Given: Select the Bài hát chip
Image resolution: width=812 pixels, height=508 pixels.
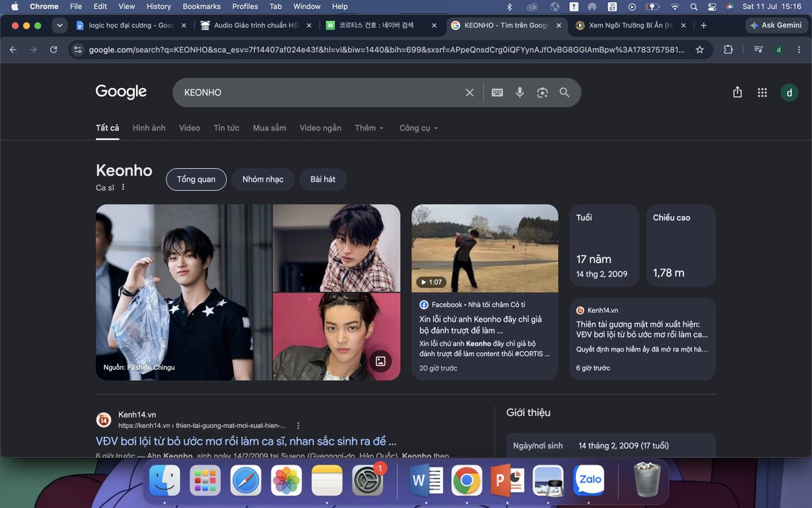Looking at the screenshot, I should click(x=323, y=179).
